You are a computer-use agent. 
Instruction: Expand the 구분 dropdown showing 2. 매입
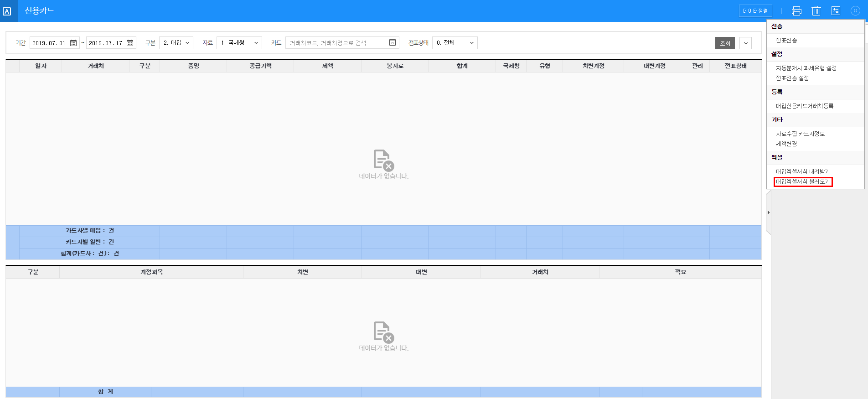tap(176, 43)
